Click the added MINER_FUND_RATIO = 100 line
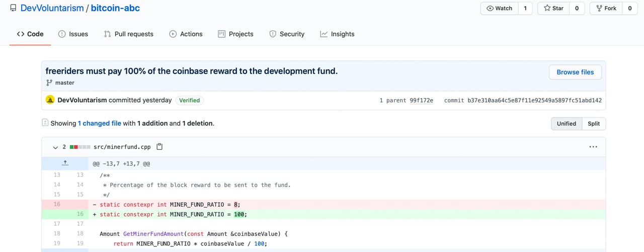 point(347,214)
